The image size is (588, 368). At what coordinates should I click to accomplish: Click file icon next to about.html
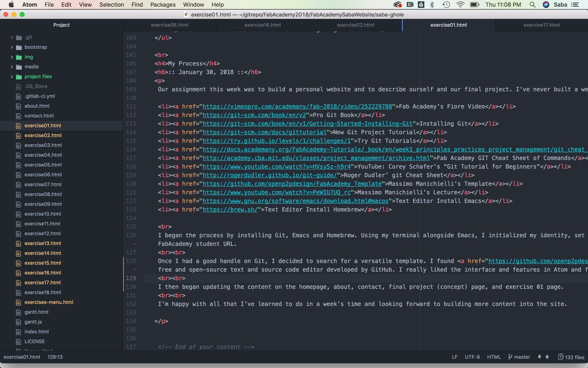[x=18, y=106]
